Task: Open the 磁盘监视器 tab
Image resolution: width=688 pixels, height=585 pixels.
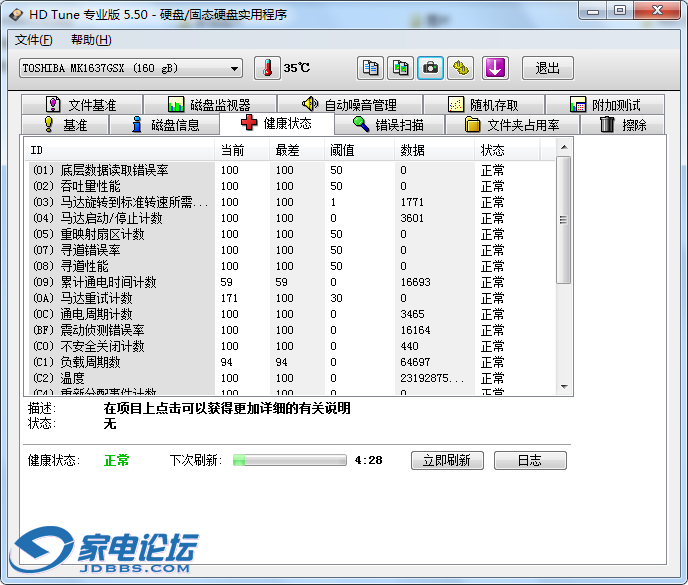Action: click(208, 105)
